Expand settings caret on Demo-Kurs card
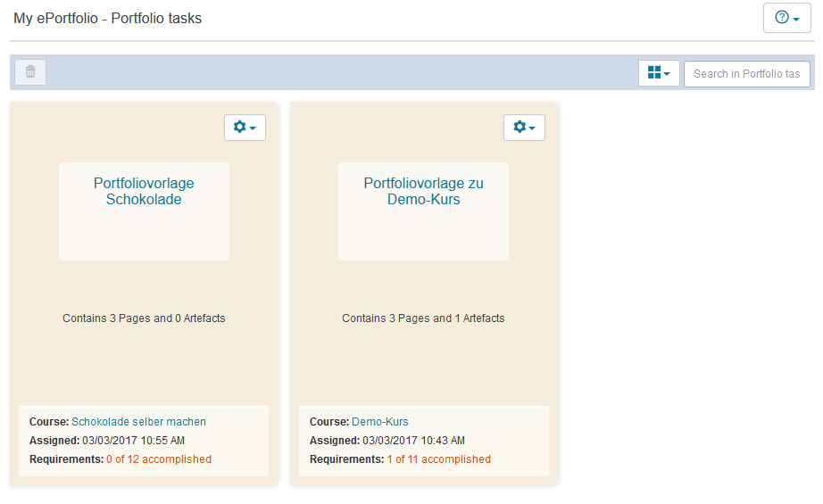The width and height of the screenshot is (823, 504). [x=532, y=128]
